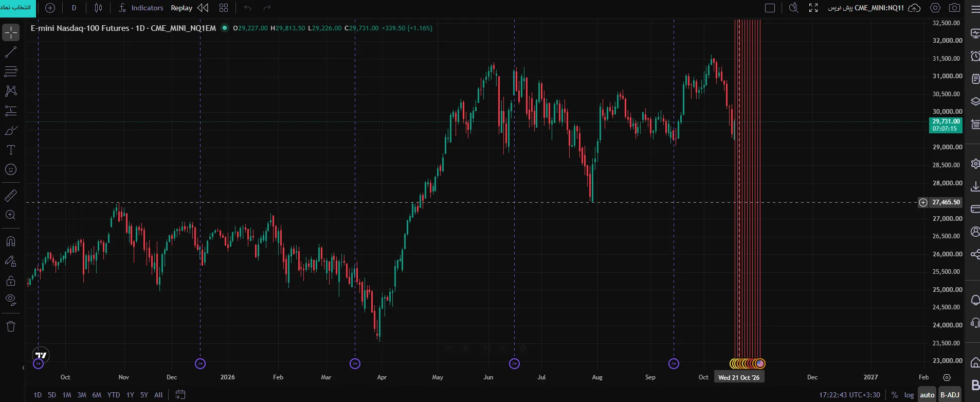Viewport: 980px width, 402px height.
Task: Open the time axis settings gear
Action: (x=947, y=377)
